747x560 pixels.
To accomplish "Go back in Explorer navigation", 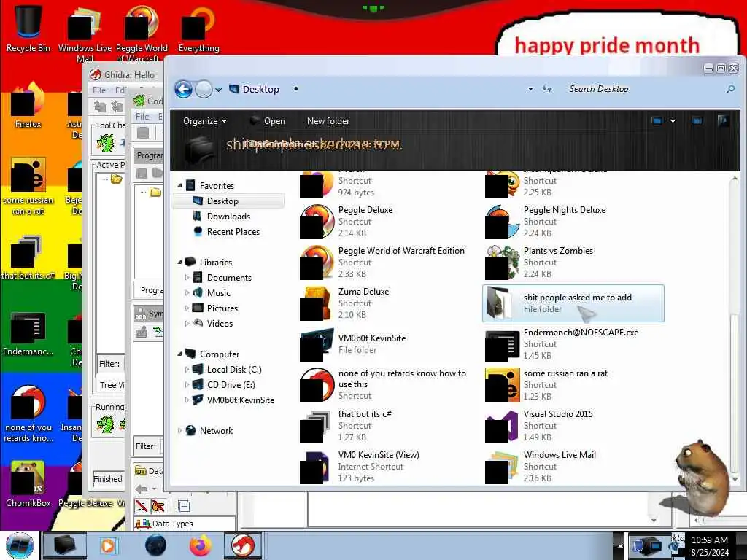I will pyautogui.click(x=183, y=89).
